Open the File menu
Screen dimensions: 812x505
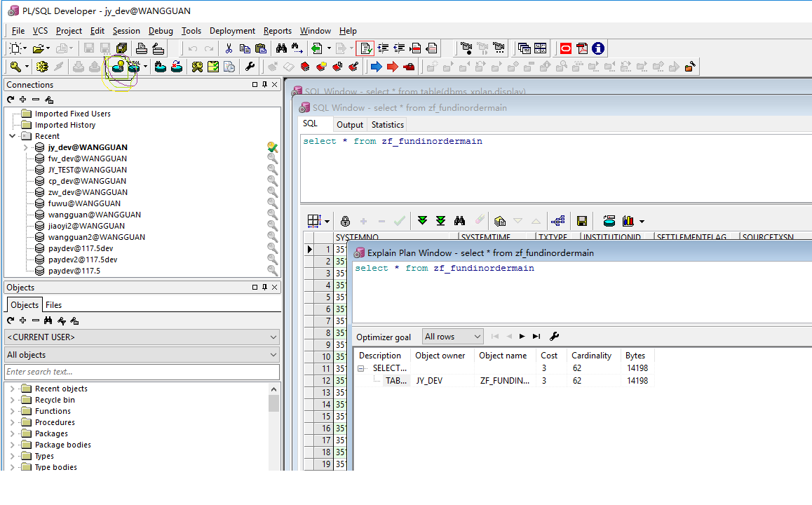click(18, 31)
